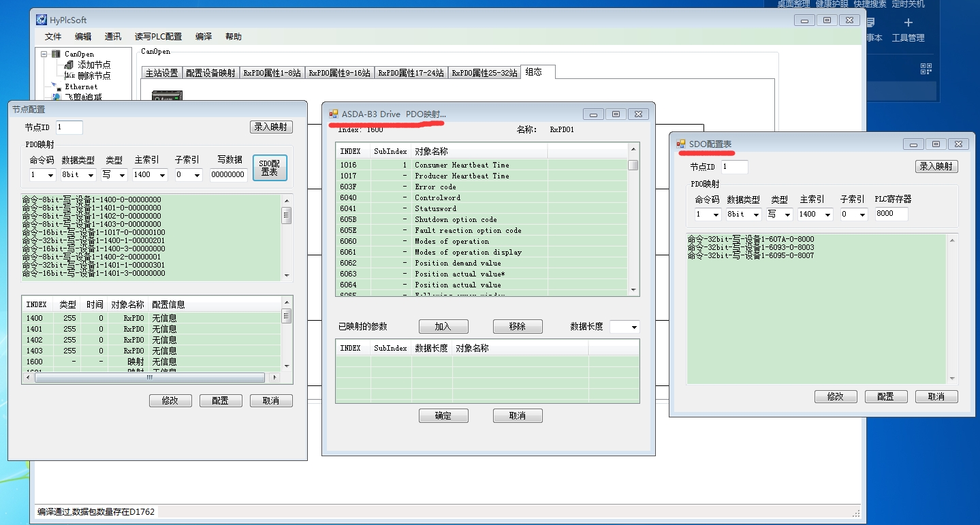
Task: Click 节点ID field in 节点配置 window
Action: [x=69, y=127]
